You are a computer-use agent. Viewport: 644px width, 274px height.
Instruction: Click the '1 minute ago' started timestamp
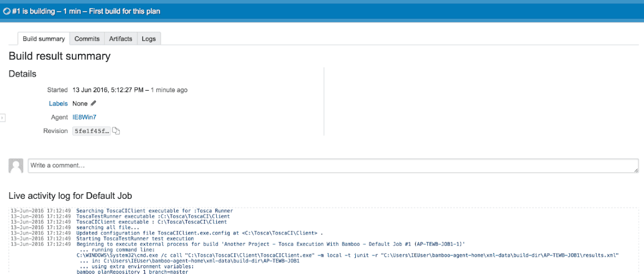(169, 90)
